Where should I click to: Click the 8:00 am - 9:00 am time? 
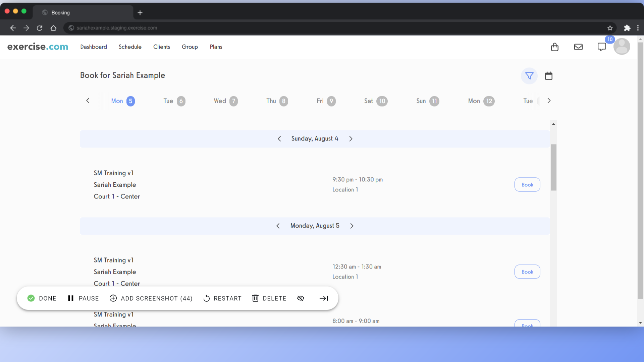click(356, 321)
